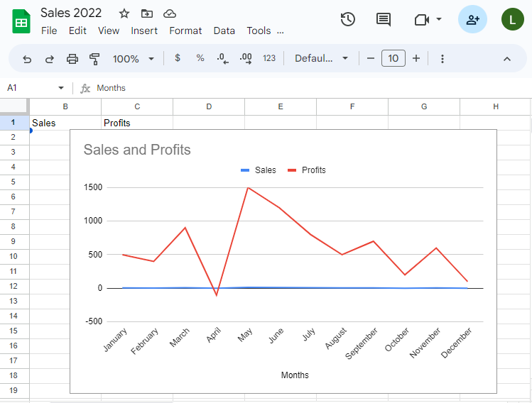The image size is (532, 403).
Task: Star the Sales 2022 document
Action: click(124, 13)
